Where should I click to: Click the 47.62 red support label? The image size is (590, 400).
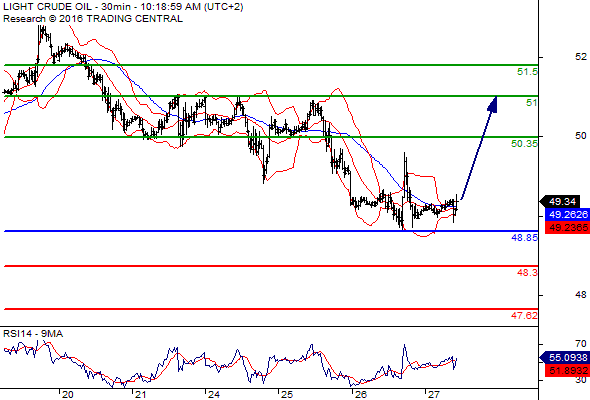(524, 315)
